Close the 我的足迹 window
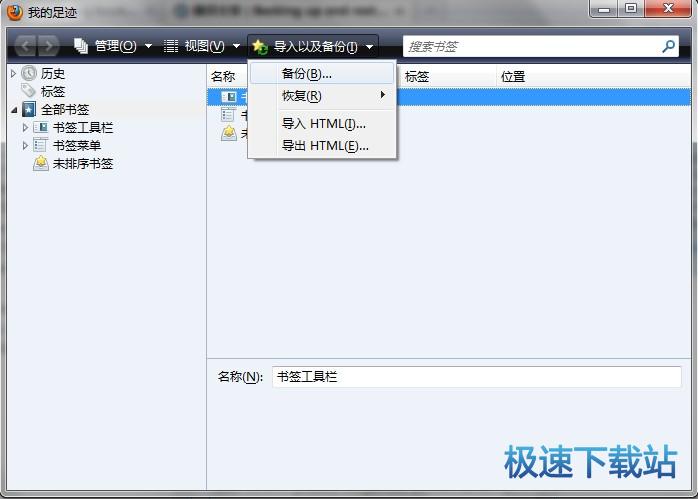698x499 pixels. (x=668, y=8)
